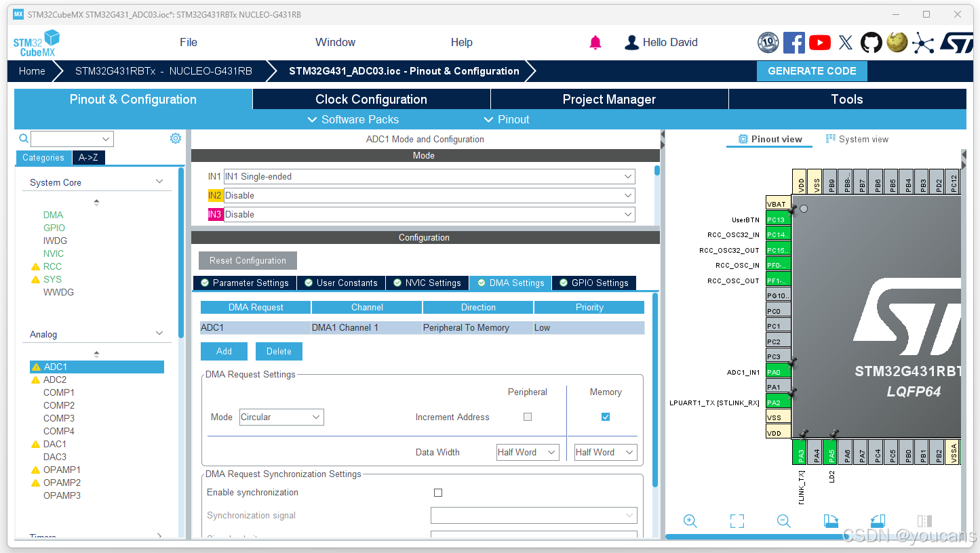980x553 pixels.
Task: Click the GENERATE CODE button
Action: pos(812,71)
